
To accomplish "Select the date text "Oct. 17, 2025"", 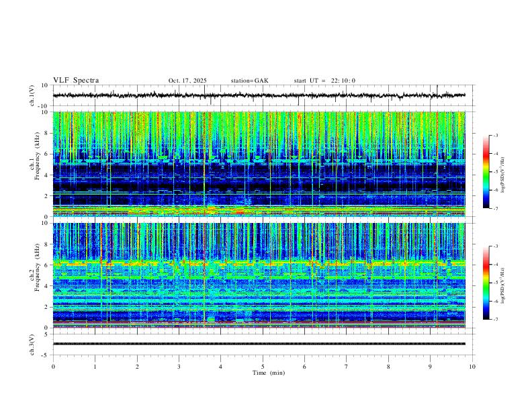I will pos(187,81).
